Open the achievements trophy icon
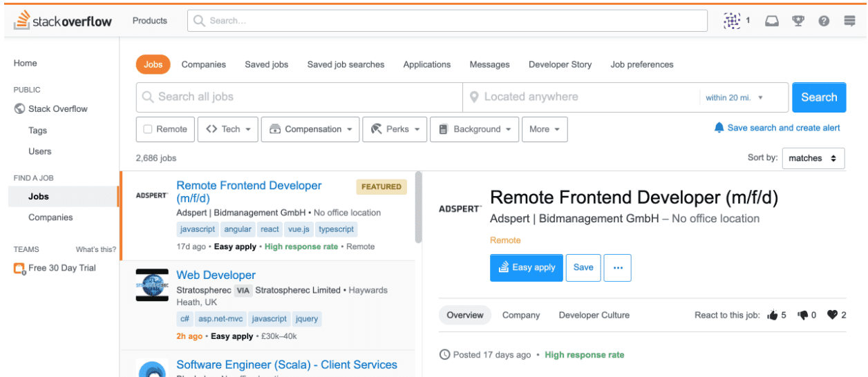Screen dimensions: 868x377 (x=798, y=21)
